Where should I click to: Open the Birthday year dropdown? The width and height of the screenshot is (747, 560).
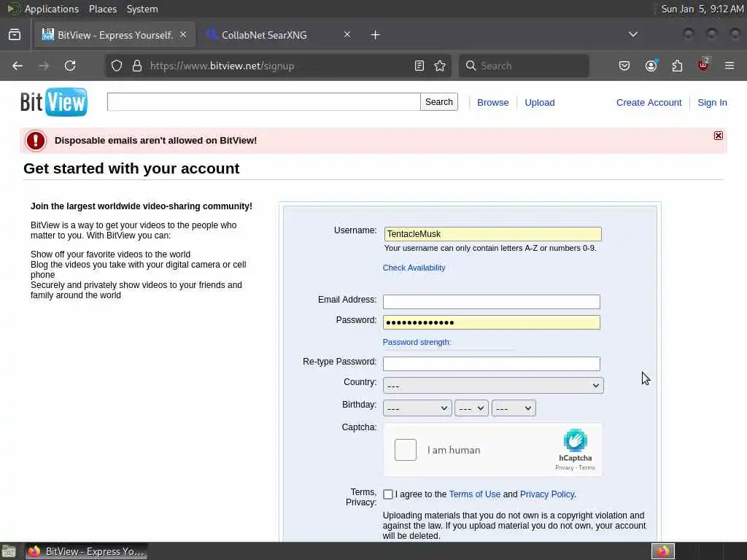[x=514, y=408]
